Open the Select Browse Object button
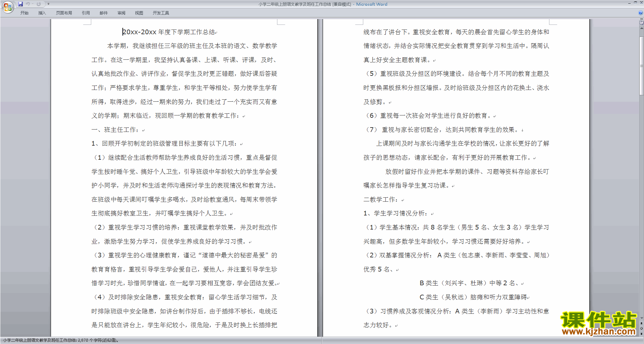Viewport: 644px width, 344px height. pyautogui.click(x=642, y=328)
